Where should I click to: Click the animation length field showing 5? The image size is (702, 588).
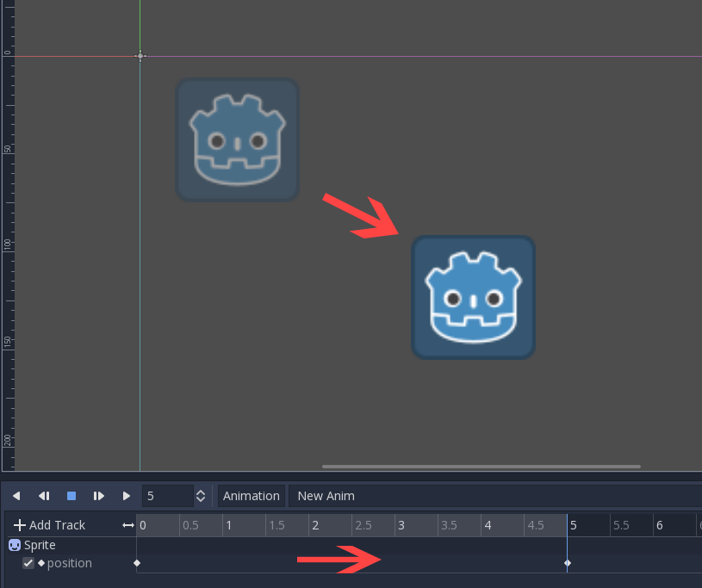164,495
